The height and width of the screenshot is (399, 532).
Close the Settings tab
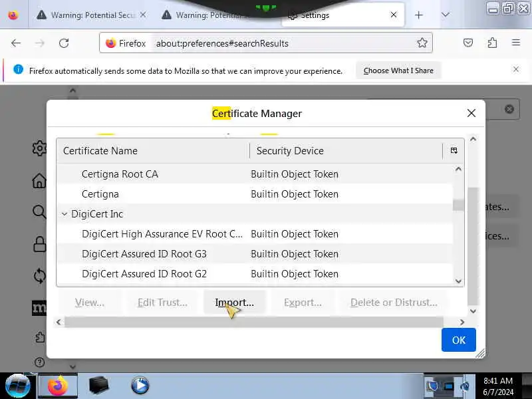coord(394,15)
